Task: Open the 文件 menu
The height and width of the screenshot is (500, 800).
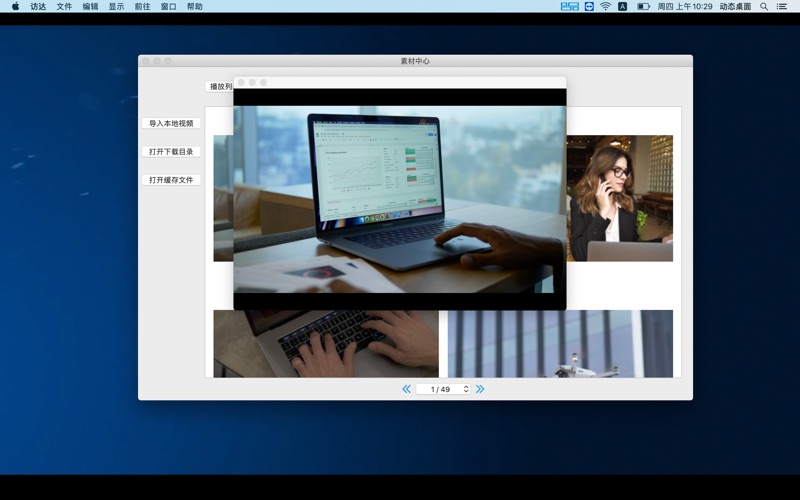Action: coord(64,6)
